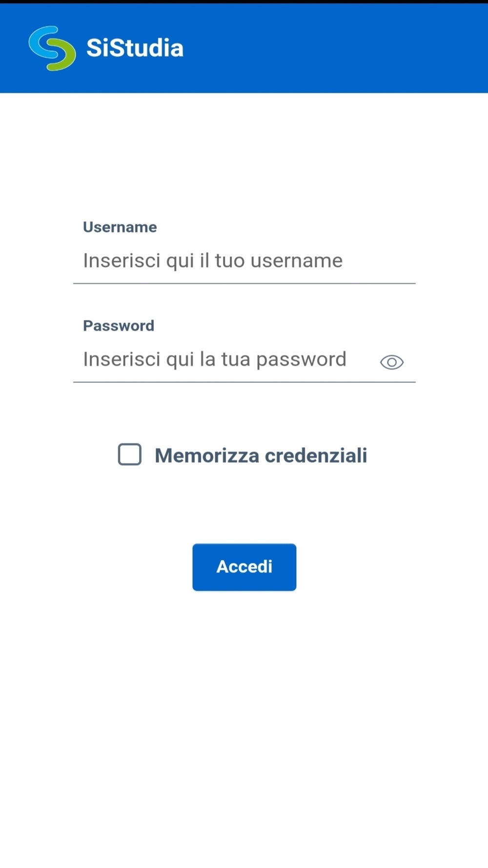Image resolution: width=488 pixels, height=868 pixels.
Task: Toggle password visibility eye in Password row
Action: click(391, 362)
